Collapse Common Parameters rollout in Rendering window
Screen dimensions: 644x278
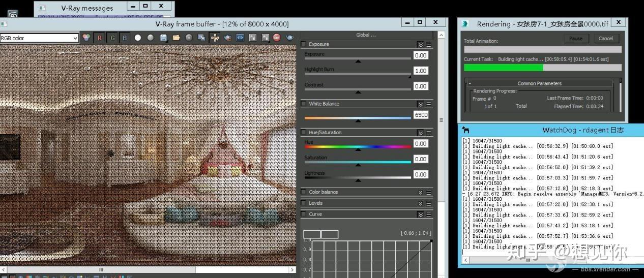(540, 83)
